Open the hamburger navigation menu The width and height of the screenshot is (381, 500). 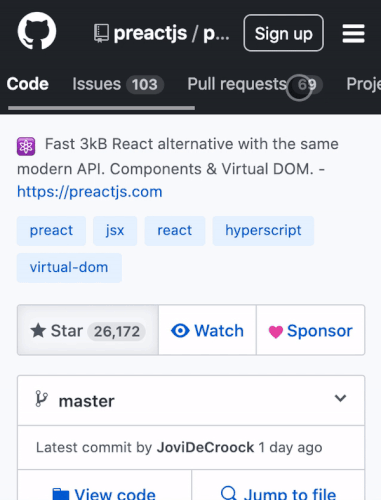(353, 33)
